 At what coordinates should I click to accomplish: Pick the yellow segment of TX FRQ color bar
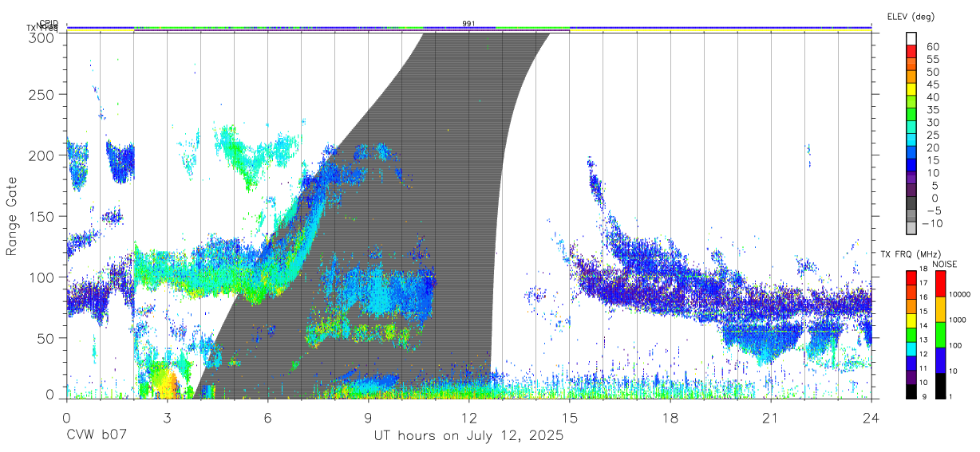coord(911,320)
